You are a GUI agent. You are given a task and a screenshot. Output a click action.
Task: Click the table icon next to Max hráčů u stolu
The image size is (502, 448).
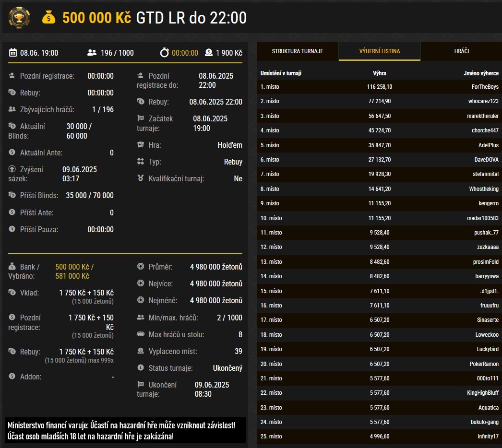[141, 334]
